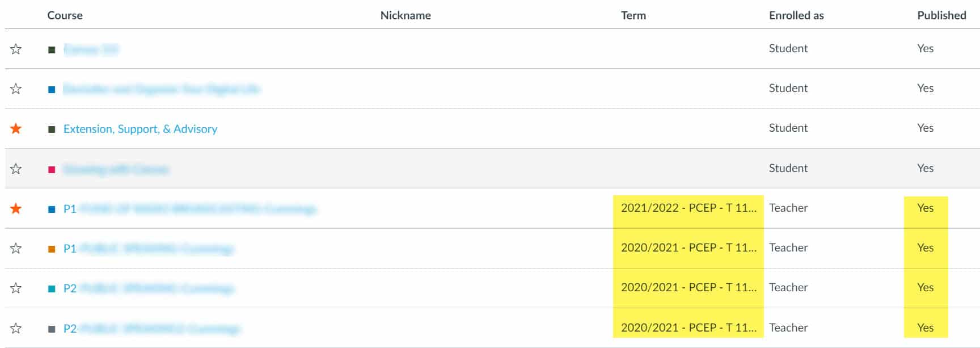This screenshot has height=348, width=980.
Task: Click the Enrolled as column header
Action: (795, 15)
